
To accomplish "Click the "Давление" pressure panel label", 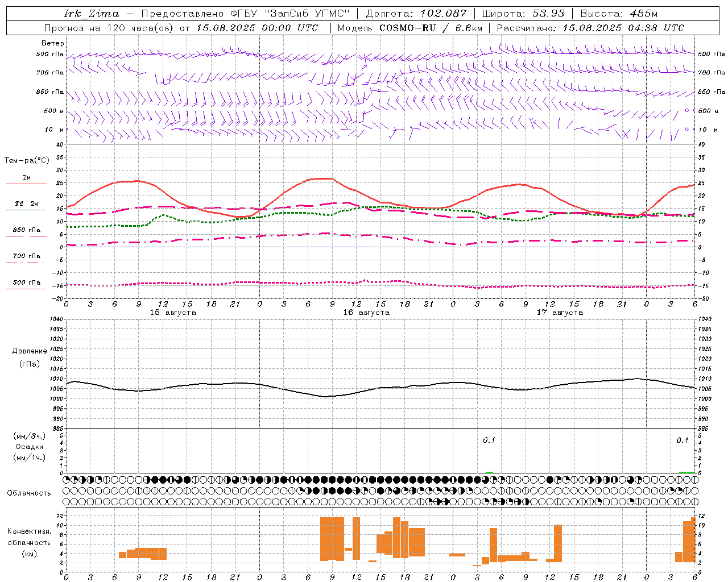I will click(x=30, y=351).
